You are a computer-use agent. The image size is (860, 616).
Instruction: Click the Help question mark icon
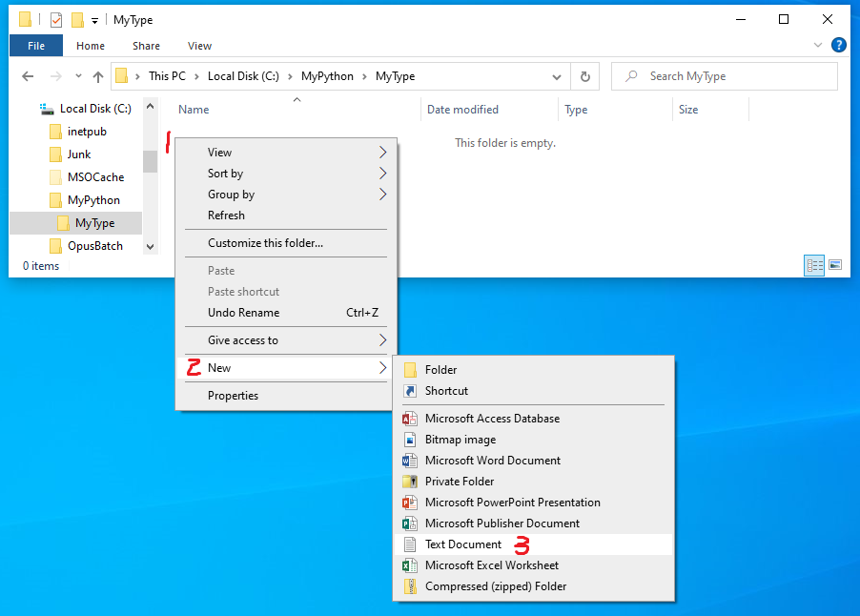[839, 45]
